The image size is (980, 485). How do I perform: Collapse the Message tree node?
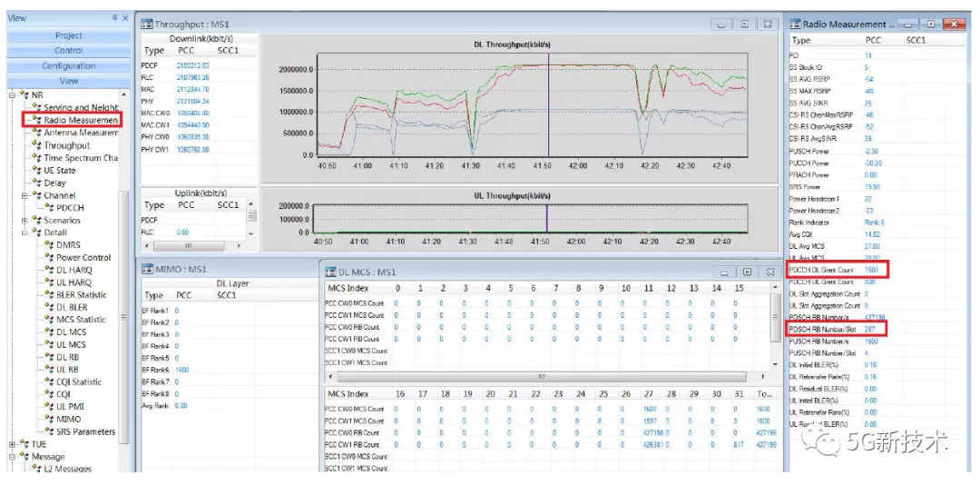click(13, 457)
